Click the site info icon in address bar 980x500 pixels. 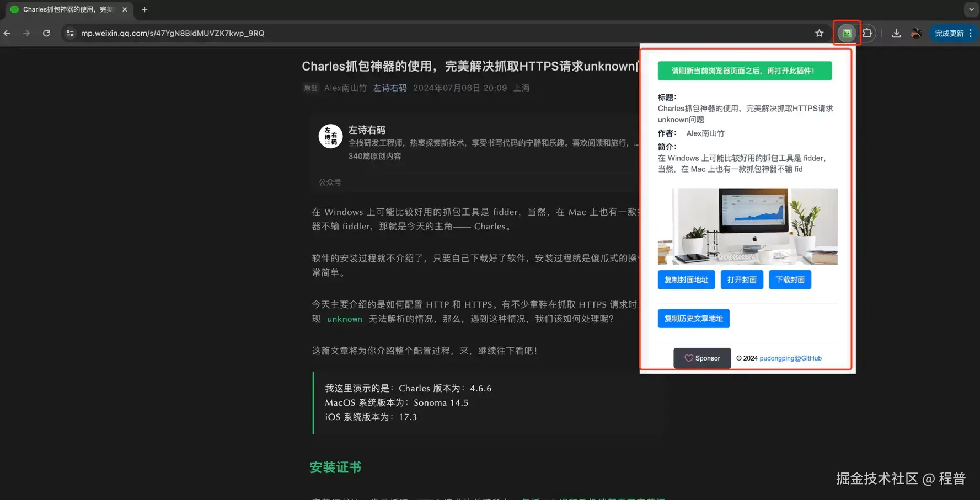[x=69, y=33]
